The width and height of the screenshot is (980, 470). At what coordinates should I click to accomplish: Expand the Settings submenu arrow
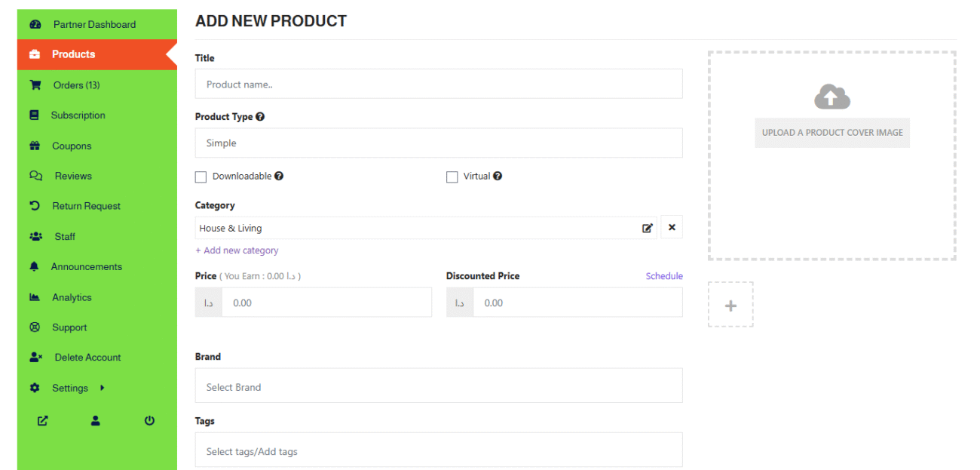[102, 388]
